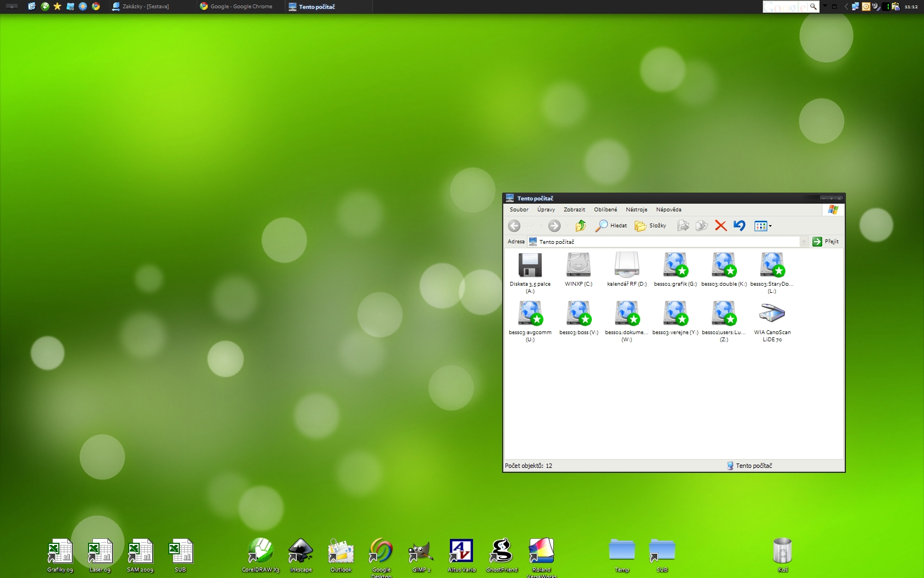This screenshot has height=578, width=924.
Task: Open the Nástroje menu
Action: 636,210
